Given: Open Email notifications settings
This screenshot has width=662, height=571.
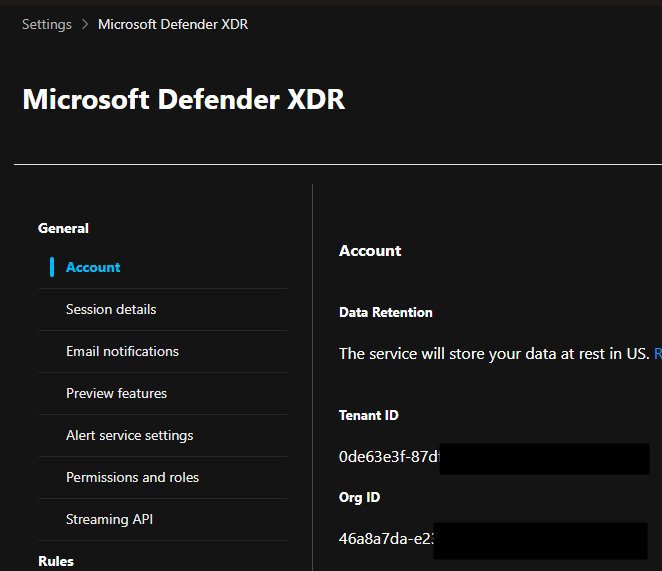Looking at the screenshot, I should coord(122,351).
